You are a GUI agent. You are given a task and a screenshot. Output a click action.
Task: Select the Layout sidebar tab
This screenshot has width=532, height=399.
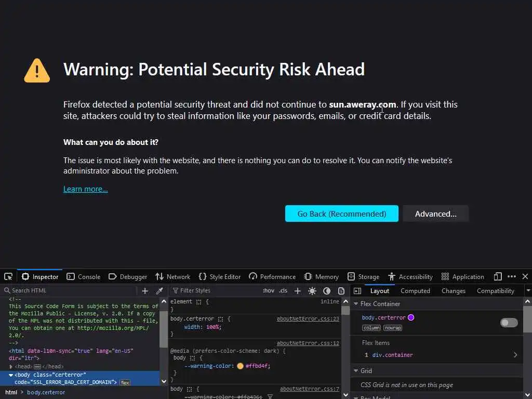[380, 291]
